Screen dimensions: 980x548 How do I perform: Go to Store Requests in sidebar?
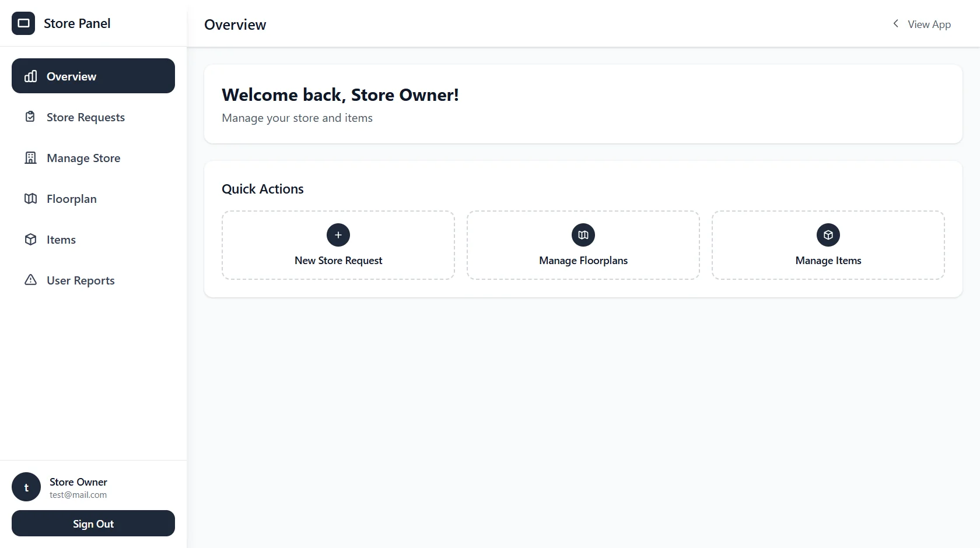coord(93,117)
